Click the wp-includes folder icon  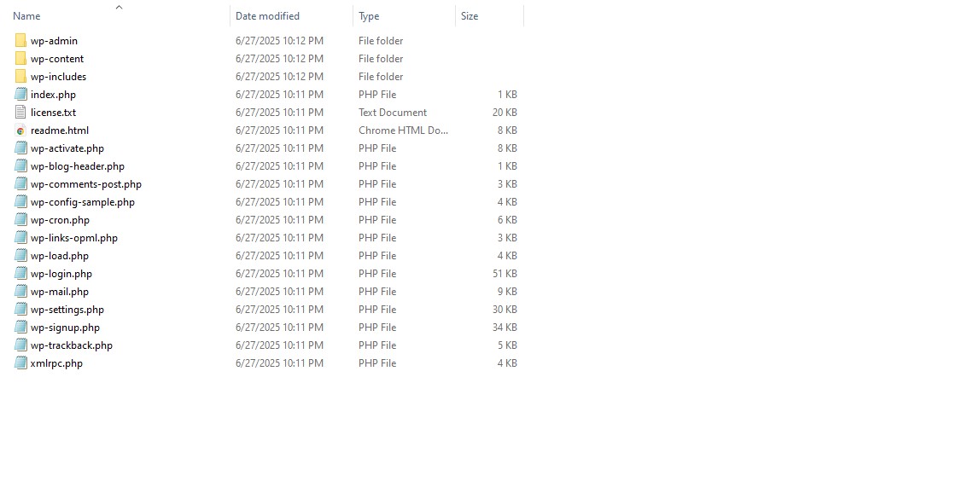pos(20,77)
